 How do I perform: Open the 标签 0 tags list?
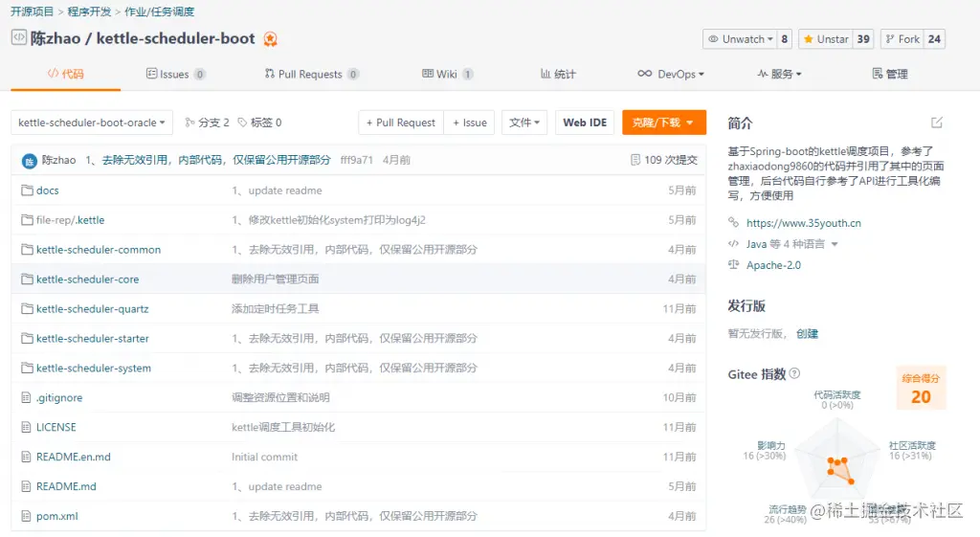coord(259,123)
